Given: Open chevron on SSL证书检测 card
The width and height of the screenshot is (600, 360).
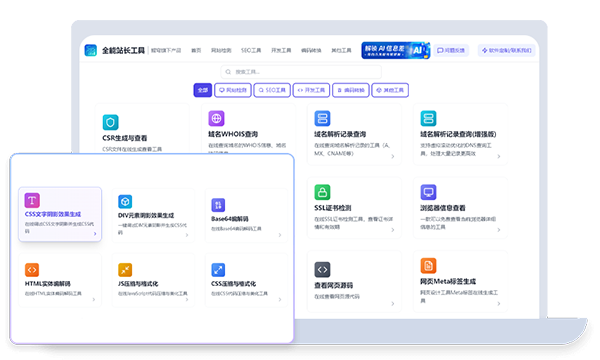Looking at the screenshot, I should (x=393, y=230).
